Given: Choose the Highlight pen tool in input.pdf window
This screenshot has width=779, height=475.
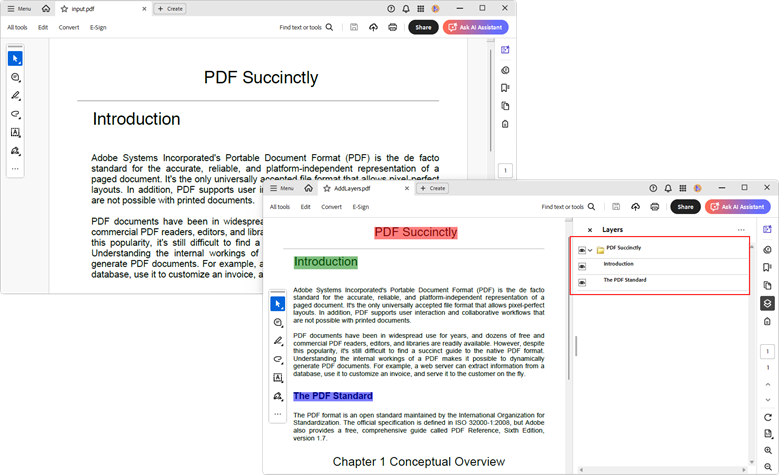Looking at the screenshot, I should click(15, 95).
